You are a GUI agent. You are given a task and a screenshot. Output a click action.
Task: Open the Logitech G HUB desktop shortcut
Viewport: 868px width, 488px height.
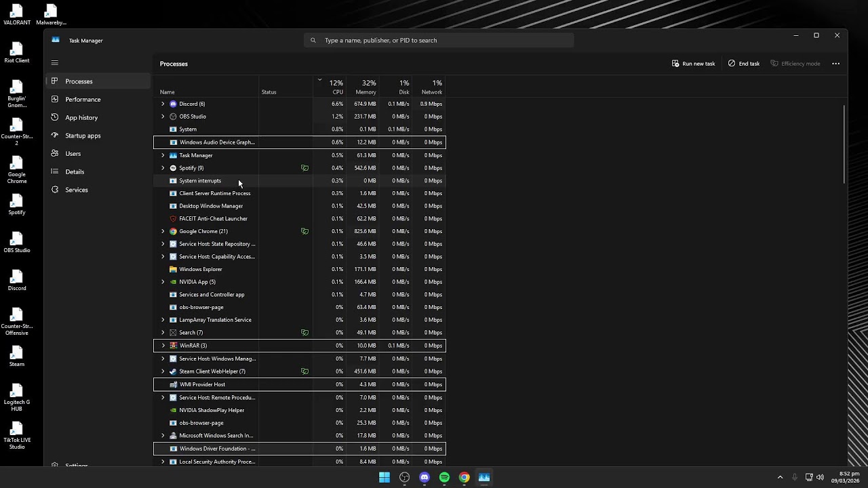[x=17, y=398]
